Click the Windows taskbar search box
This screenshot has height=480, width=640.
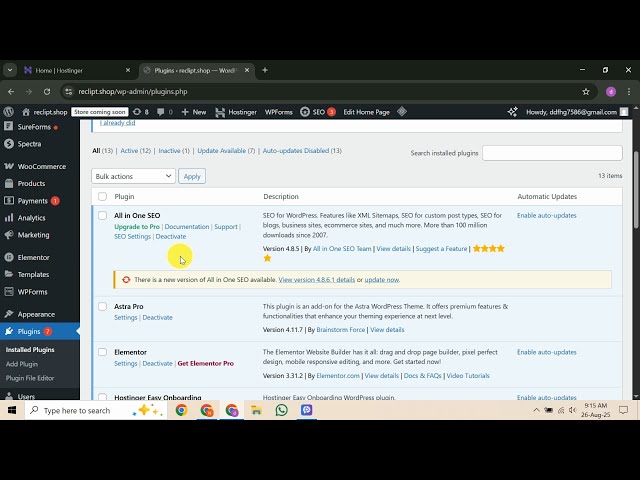[96, 410]
